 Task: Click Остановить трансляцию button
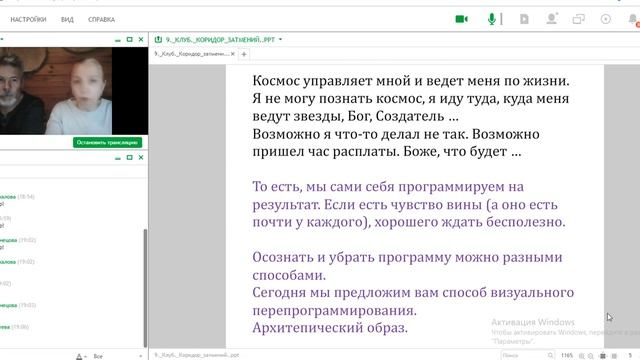tap(107, 142)
